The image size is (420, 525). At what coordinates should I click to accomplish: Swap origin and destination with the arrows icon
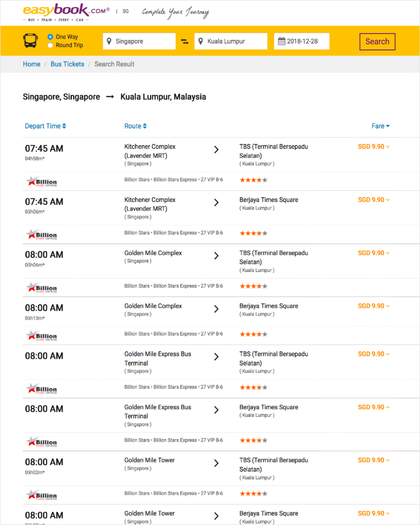pyautogui.click(x=185, y=41)
